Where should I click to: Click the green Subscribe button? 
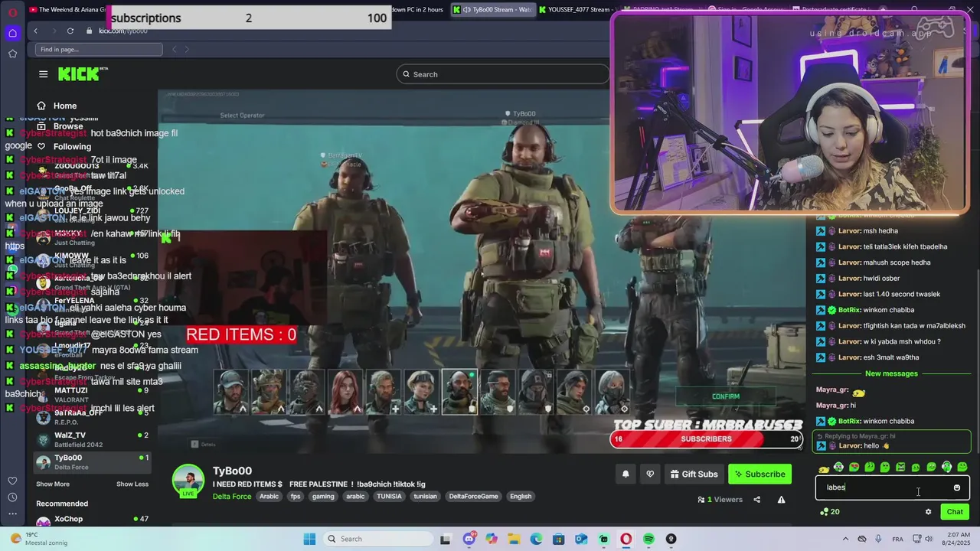pos(759,474)
